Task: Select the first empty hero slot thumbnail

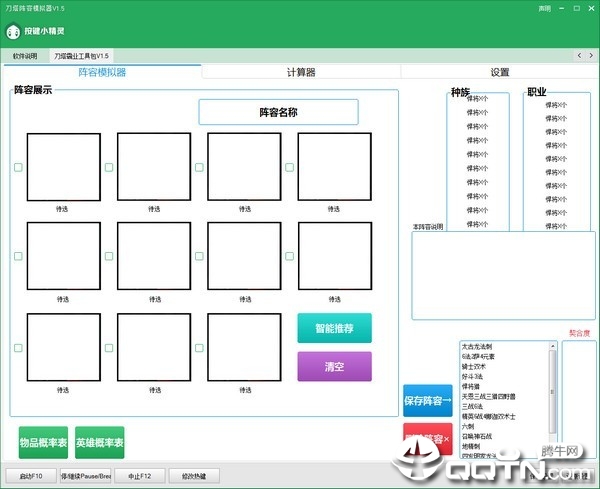Action: click(64, 167)
